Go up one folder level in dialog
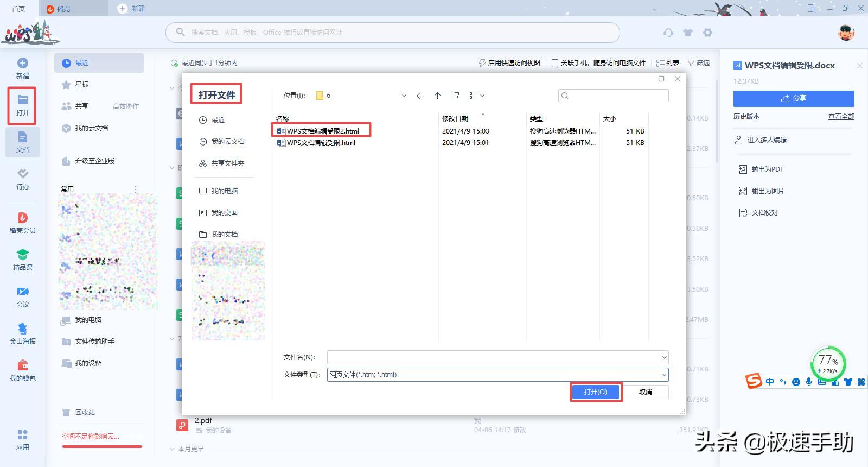This screenshot has height=467, width=868. (437, 96)
